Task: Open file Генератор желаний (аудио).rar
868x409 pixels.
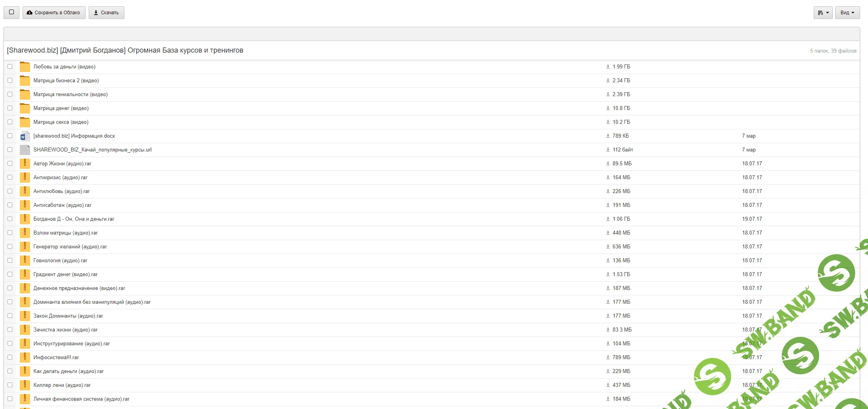Action: coord(70,247)
